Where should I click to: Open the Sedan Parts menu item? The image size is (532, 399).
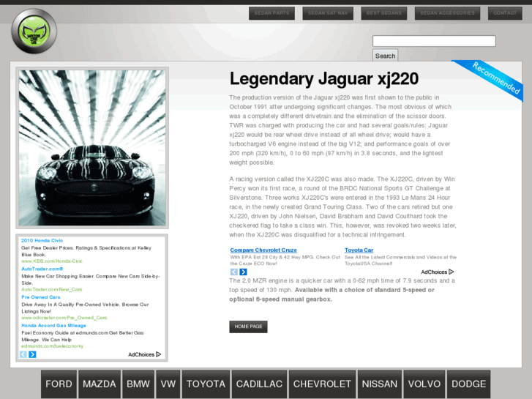coord(271,13)
